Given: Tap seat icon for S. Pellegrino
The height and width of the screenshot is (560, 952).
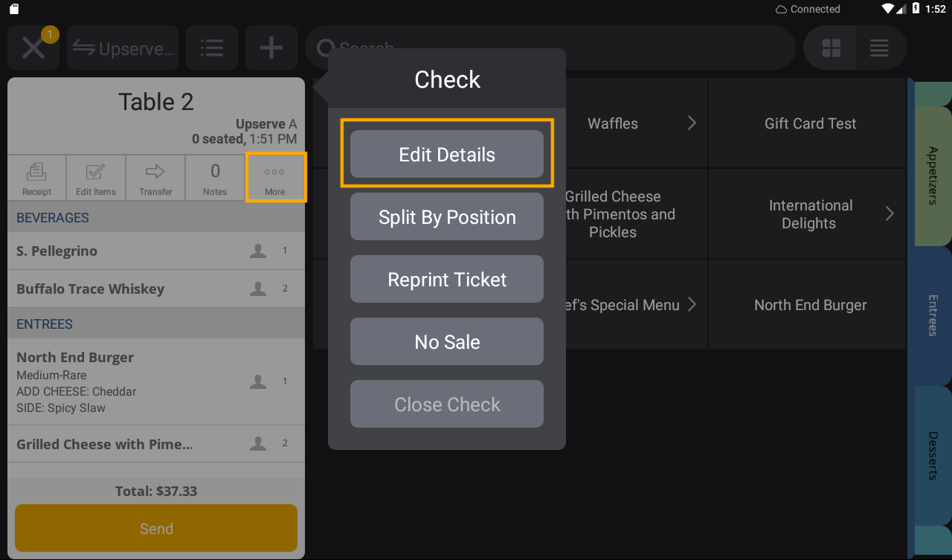Looking at the screenshot, I should (258, 251).
